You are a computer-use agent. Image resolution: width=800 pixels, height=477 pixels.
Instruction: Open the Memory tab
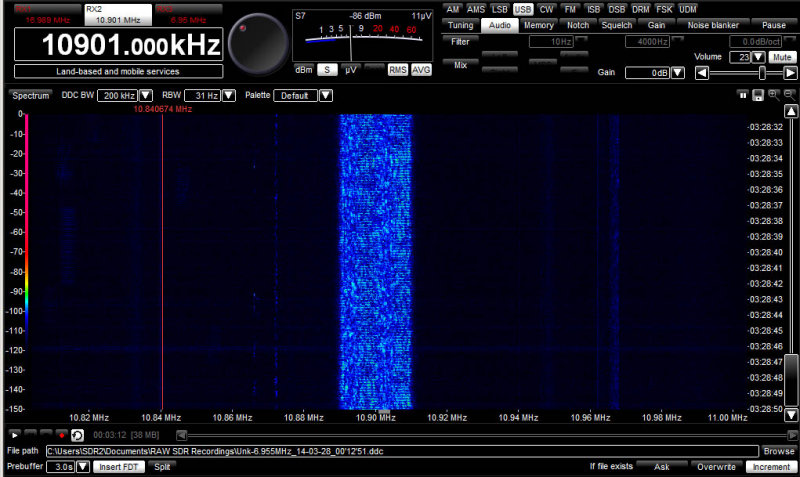coord(539,25)
